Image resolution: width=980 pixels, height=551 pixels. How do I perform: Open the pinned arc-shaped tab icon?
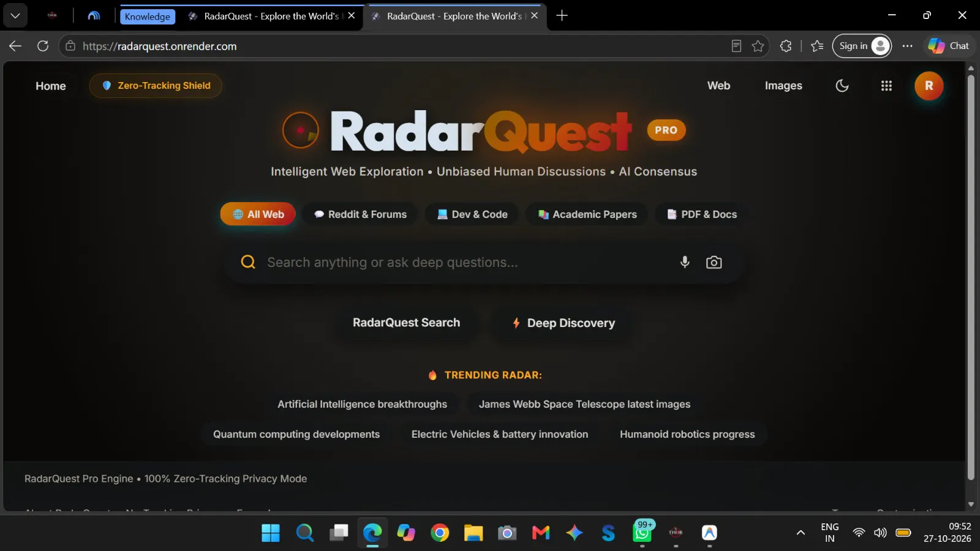tap(94, 16)
